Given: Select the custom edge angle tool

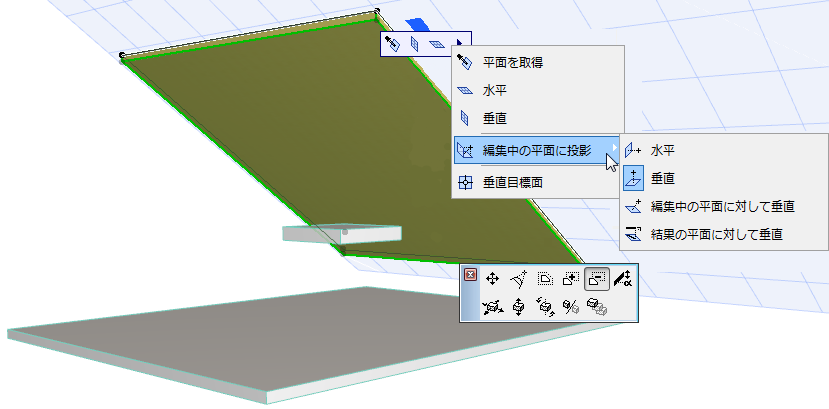Looking at the screenshot, I should 623,278.
